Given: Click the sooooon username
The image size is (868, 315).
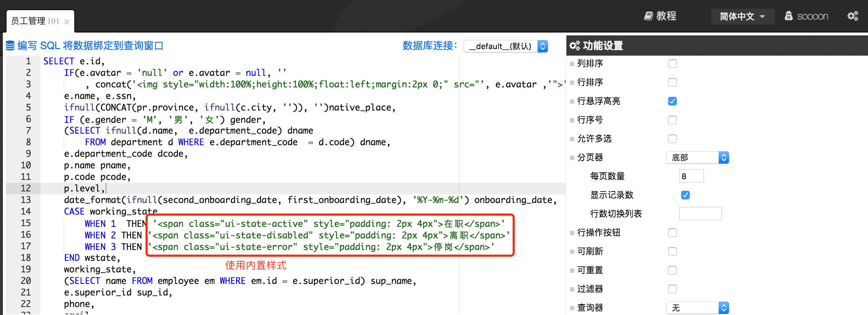Looking at the screenshot, I should [812, 17].
